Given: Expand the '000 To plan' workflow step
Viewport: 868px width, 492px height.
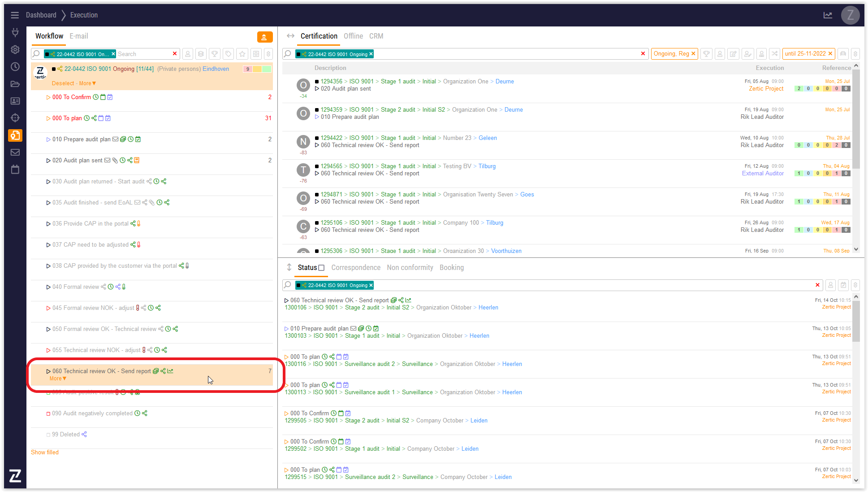Looking at the screenshot, I should (48, 118).
